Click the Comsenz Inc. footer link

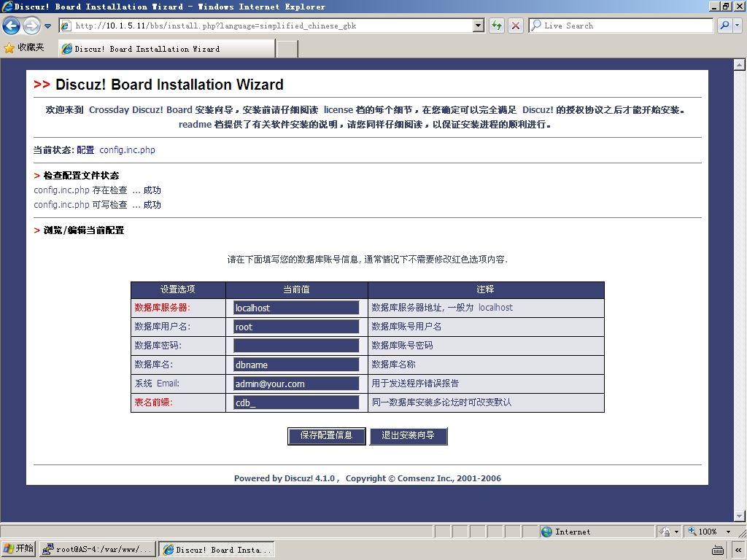(x=425, y=478)
